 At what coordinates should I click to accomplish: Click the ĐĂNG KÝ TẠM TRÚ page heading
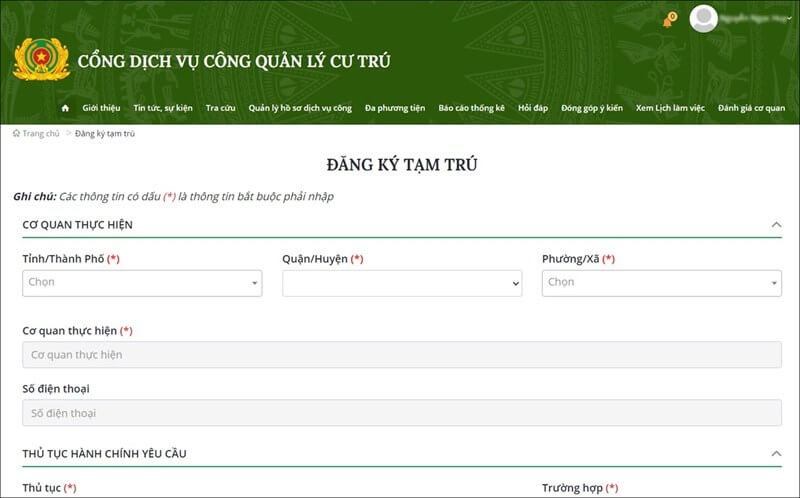point(402,165)
